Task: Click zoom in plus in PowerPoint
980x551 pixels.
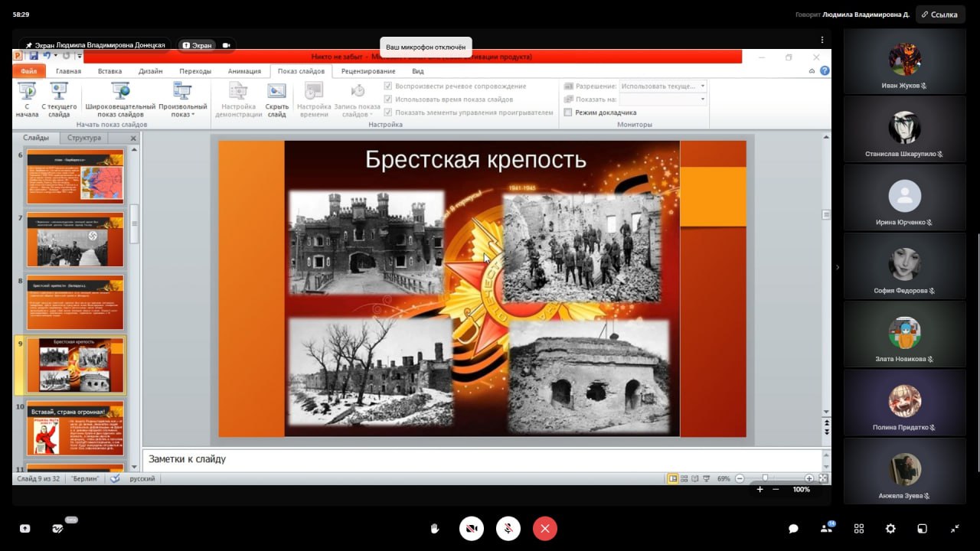Action: point(809,478)
